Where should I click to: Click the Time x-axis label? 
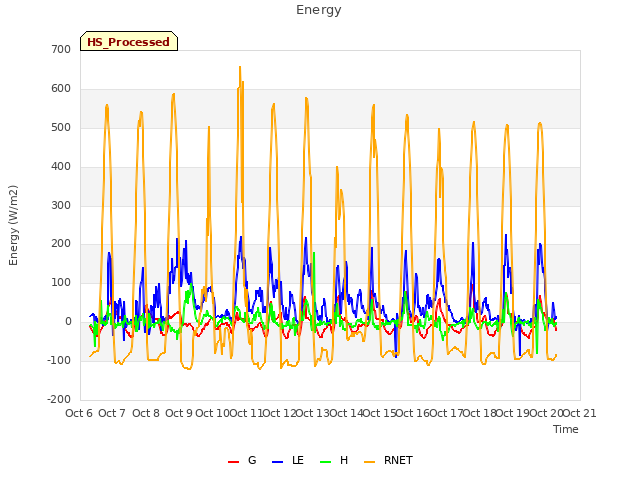point(566,429)
